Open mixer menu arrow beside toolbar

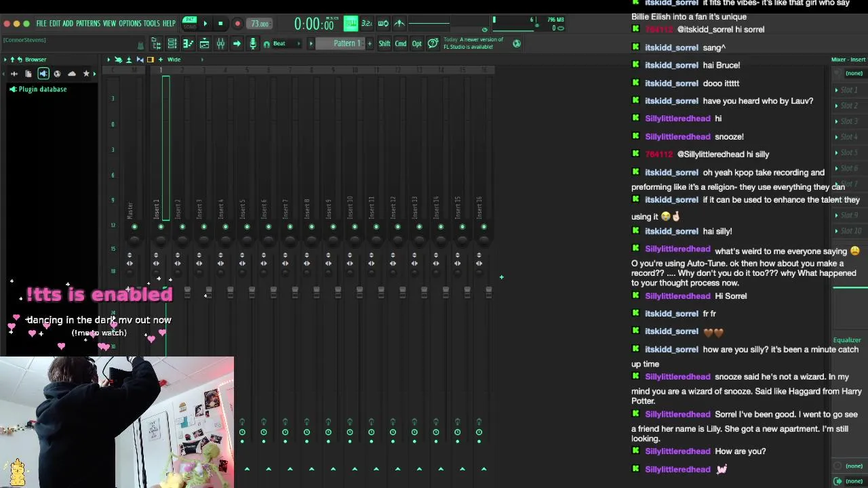[x=108, y=60]
